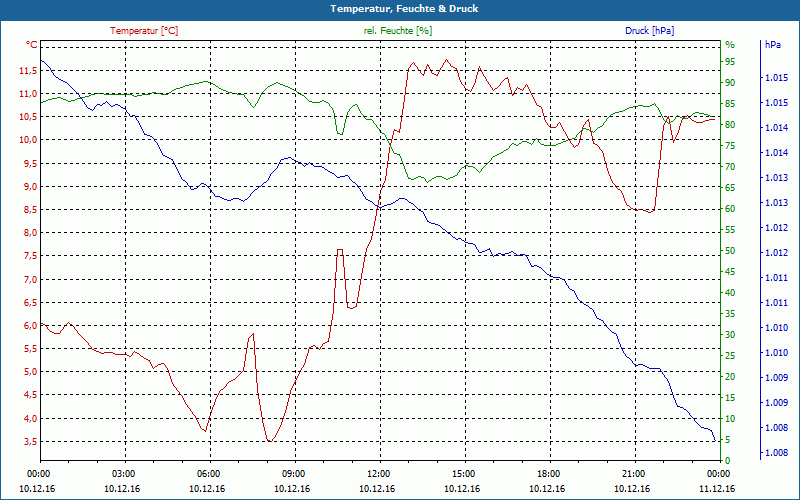The image size is (800, 500).
Task: Click the 35 tick on the humidity axis
Action: point(730,314)
